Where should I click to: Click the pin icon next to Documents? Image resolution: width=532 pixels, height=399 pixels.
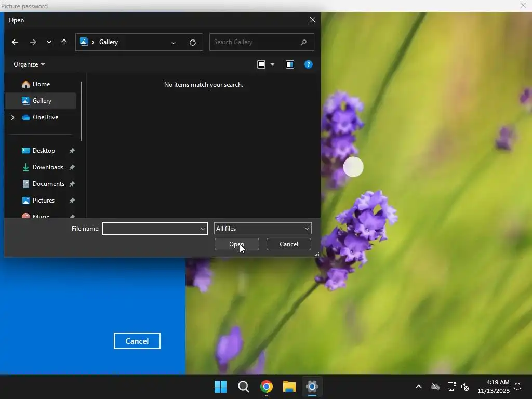(72, 184)
